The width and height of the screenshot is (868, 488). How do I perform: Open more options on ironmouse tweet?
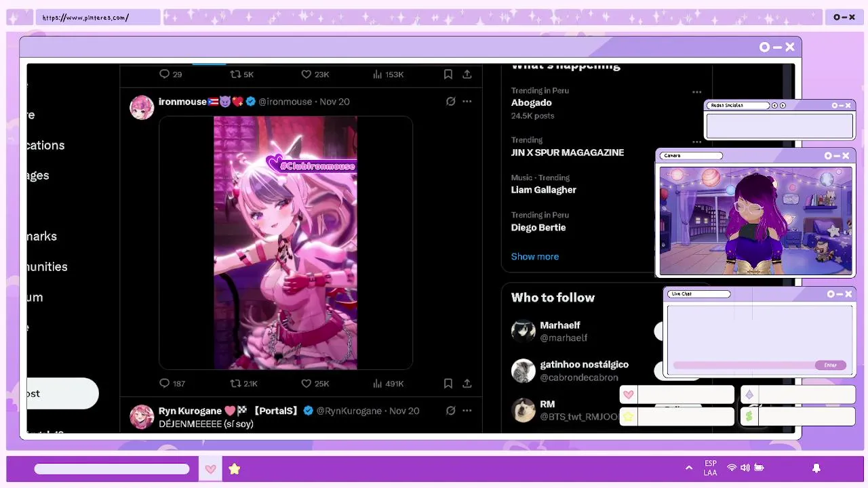(x=467, y=101)
